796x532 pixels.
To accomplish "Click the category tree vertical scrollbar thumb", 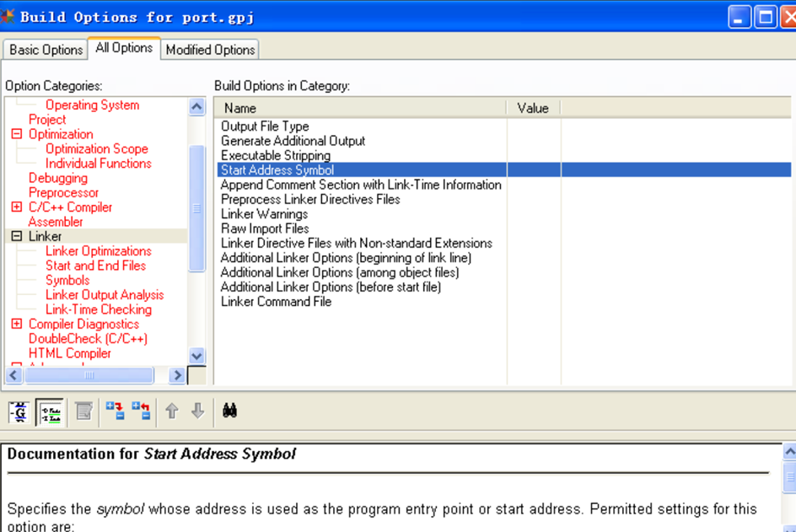I will click(197, 208).
